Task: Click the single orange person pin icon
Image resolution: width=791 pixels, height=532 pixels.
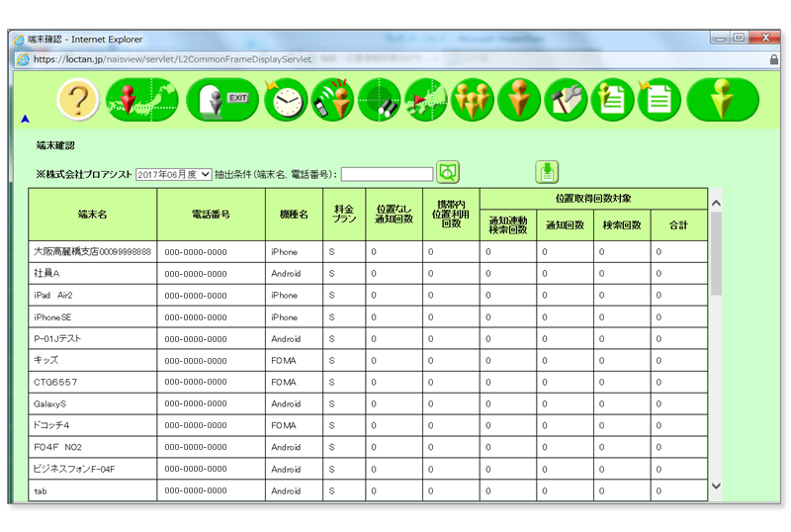Action: point(519,100)
